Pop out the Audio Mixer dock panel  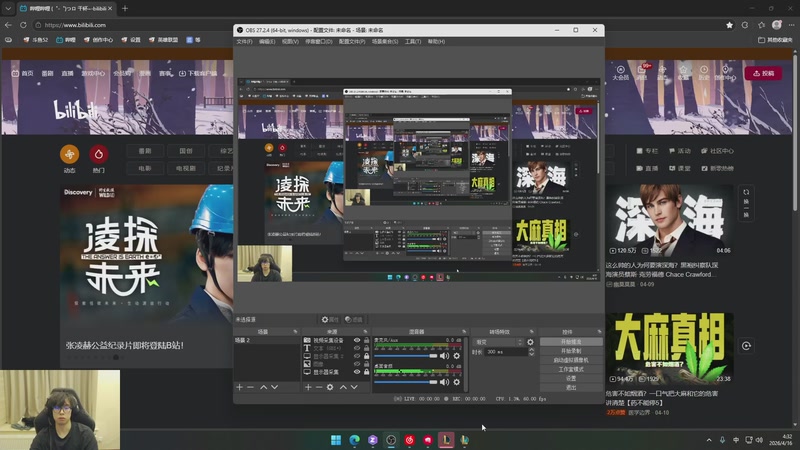[464, 332]
